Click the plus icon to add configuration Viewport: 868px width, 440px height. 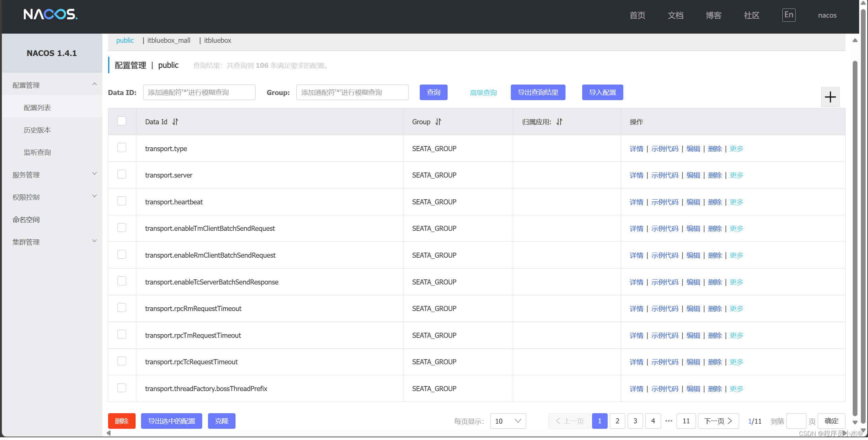click(x=830, y=97)
